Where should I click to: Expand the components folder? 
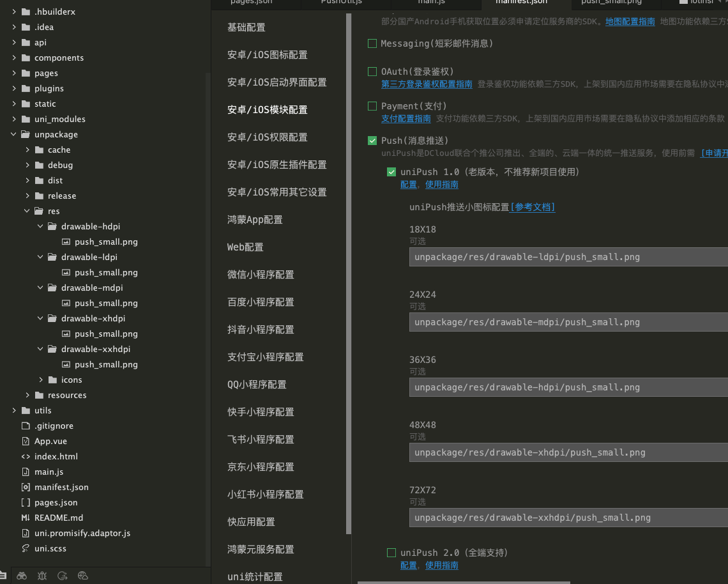pyautogui.click(x=14, y=58)
